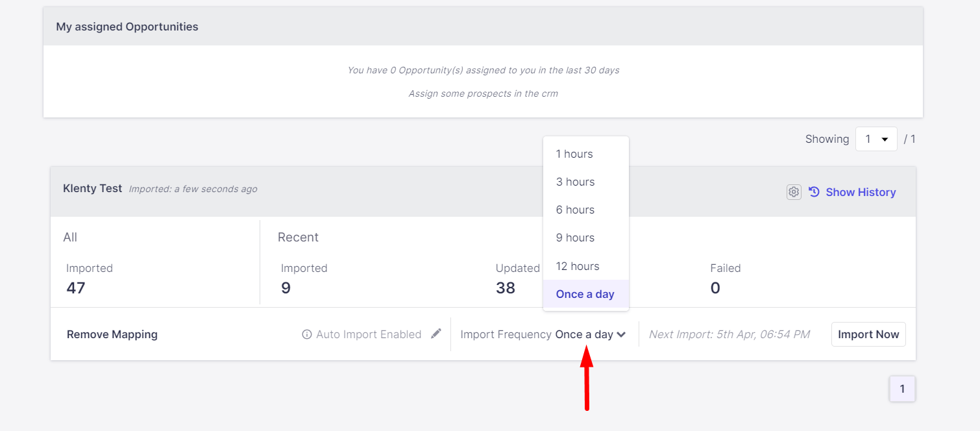Select the highlighted Once a day list option
This screenshot has height=431, width=980.
click(585, 294)
